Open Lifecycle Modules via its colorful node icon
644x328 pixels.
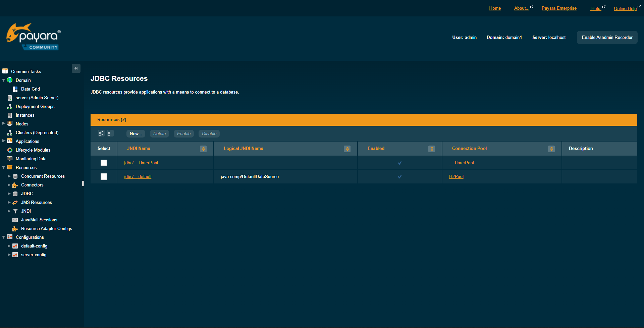click(10, 150)
